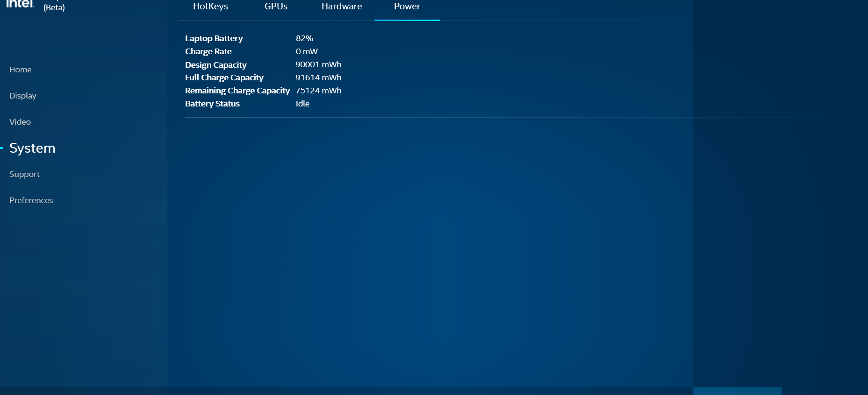Image resolution: width=868 pixels, height=395 pixels.
Task: Open the Video section
Action: pos(20,122)
